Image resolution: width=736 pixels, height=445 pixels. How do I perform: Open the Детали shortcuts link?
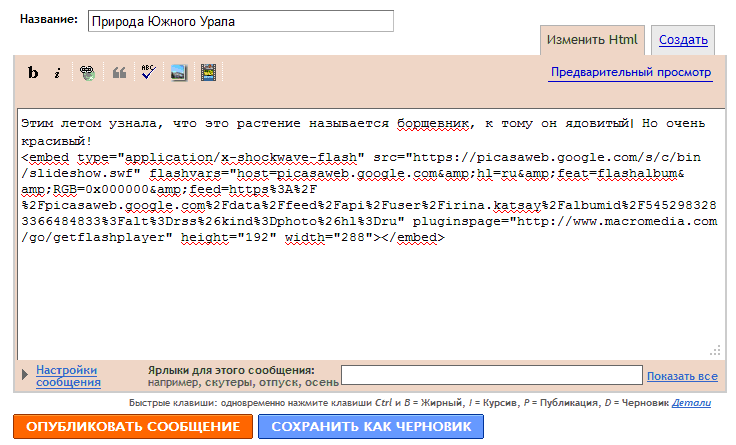(691, 403)
